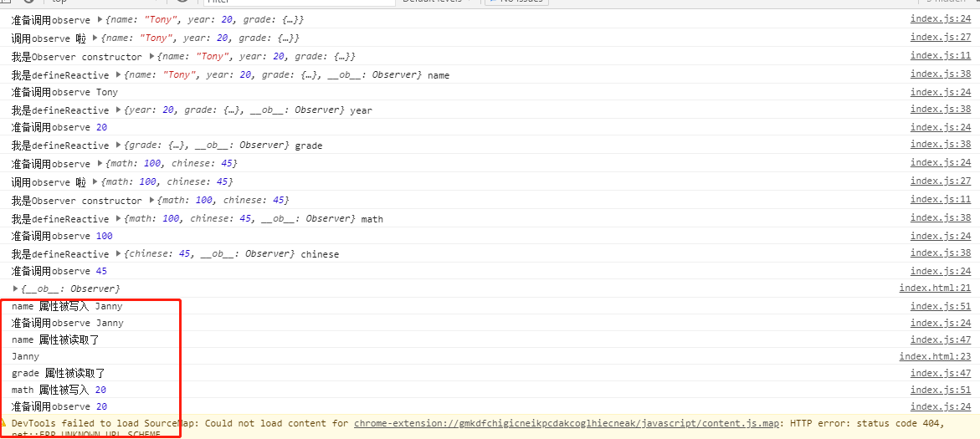The width and height of the screenshot is (980, 439).
Task: Select the 'math 属性被写入 20' log message
Action: point(59,391)
